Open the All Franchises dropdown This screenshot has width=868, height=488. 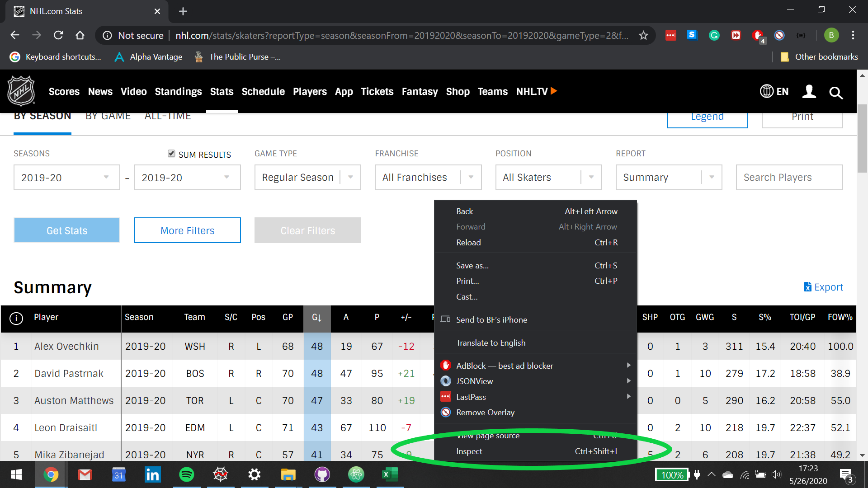428,178
